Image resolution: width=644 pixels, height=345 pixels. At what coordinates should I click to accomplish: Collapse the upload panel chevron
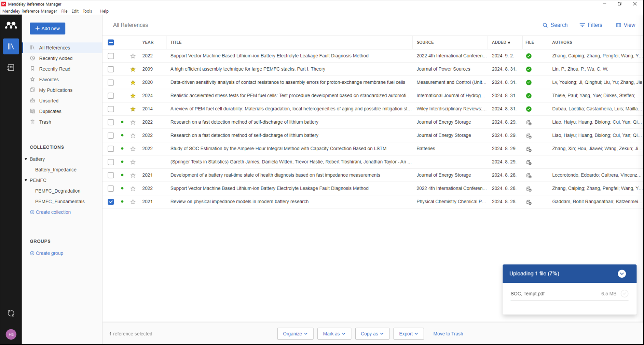pyautogui.click(x=622, y=274)
